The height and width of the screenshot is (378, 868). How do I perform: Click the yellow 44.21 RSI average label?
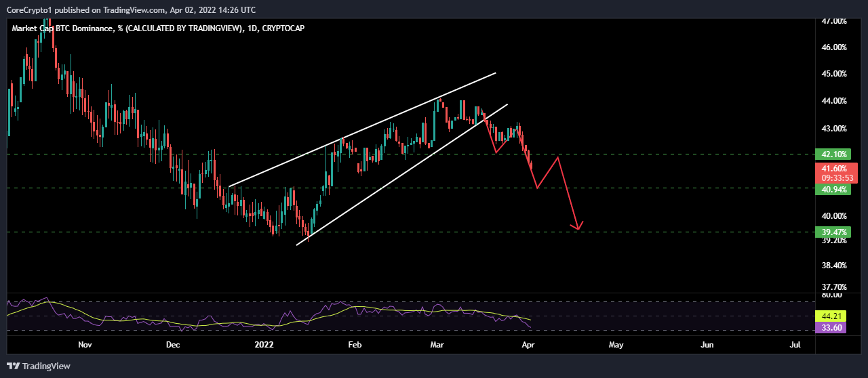[x=831, y=316]
